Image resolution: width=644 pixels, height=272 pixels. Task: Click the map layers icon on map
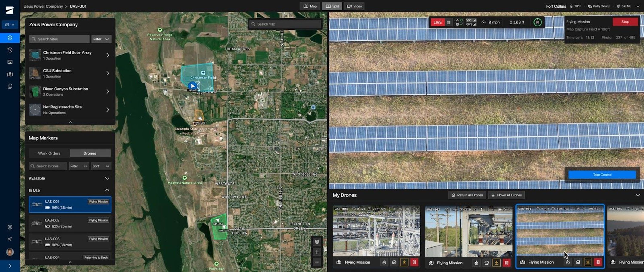[317, 242]
